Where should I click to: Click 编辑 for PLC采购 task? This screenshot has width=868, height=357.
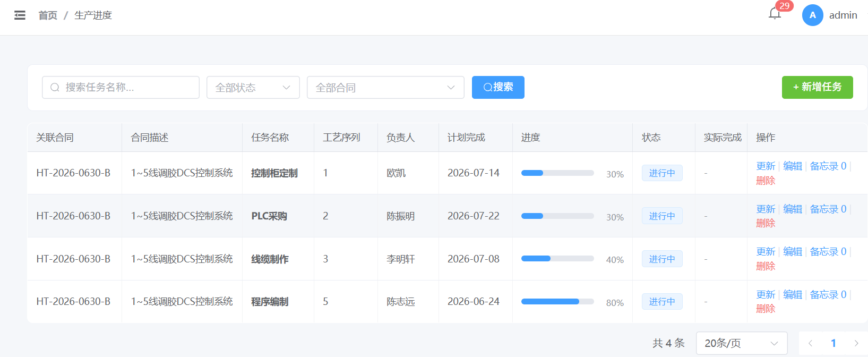[793, 209]
